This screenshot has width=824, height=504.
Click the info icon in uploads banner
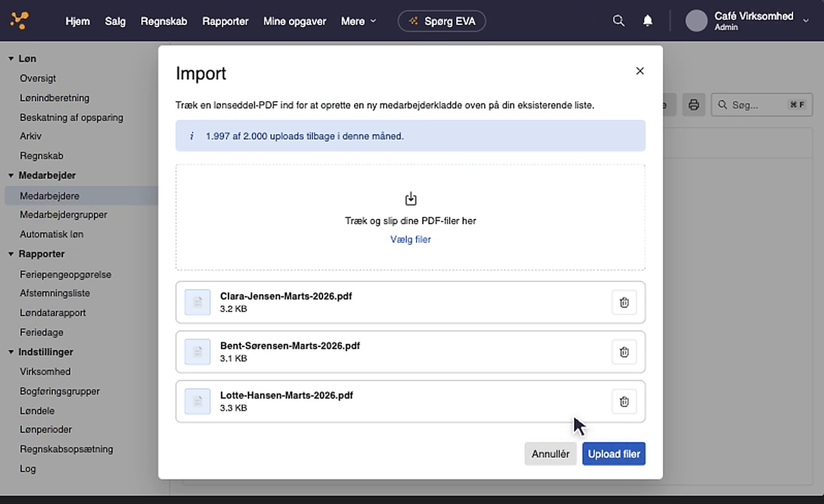tap(191, 136)
